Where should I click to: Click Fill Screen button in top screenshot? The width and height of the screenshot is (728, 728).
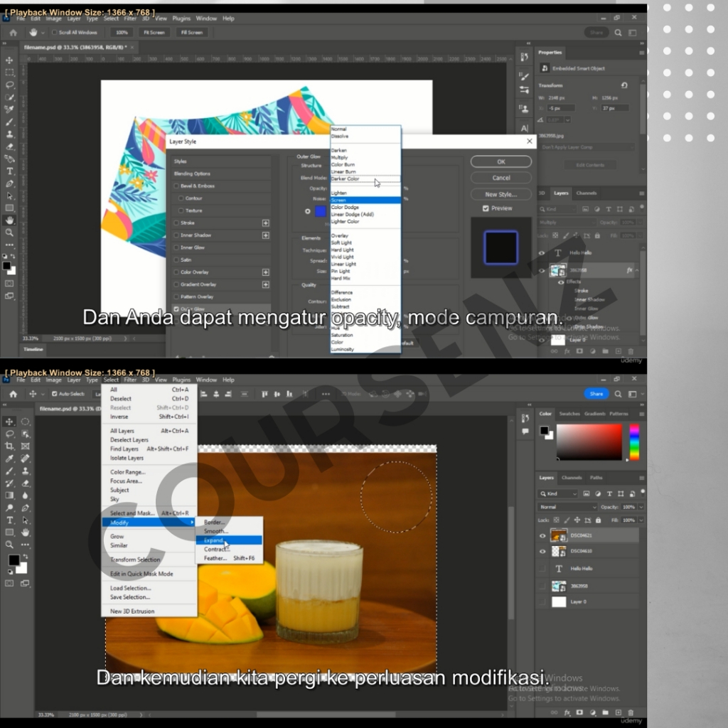[x=192, y=33]
